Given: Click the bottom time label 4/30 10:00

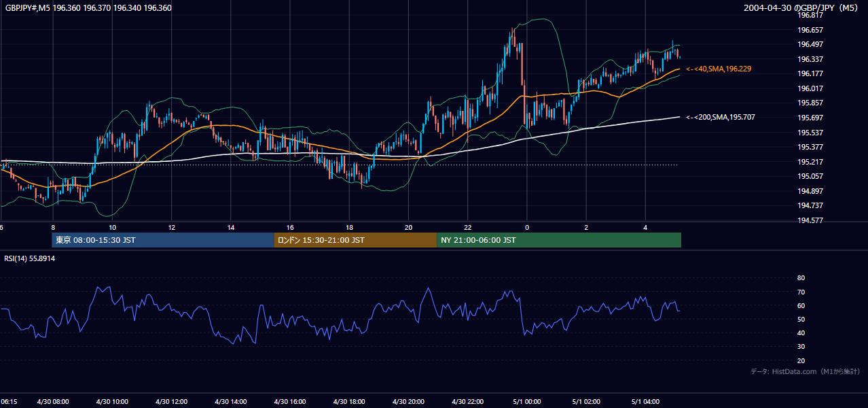Looking at the screenshot, I should coord(111,402).
